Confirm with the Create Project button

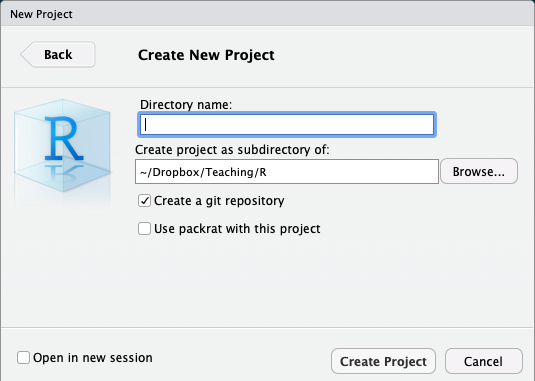click(383, 361)
